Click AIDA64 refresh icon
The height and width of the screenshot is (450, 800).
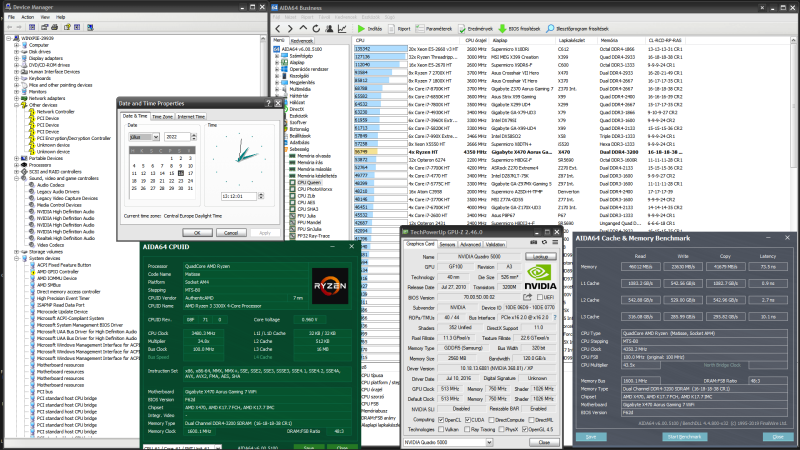[316, 29]
